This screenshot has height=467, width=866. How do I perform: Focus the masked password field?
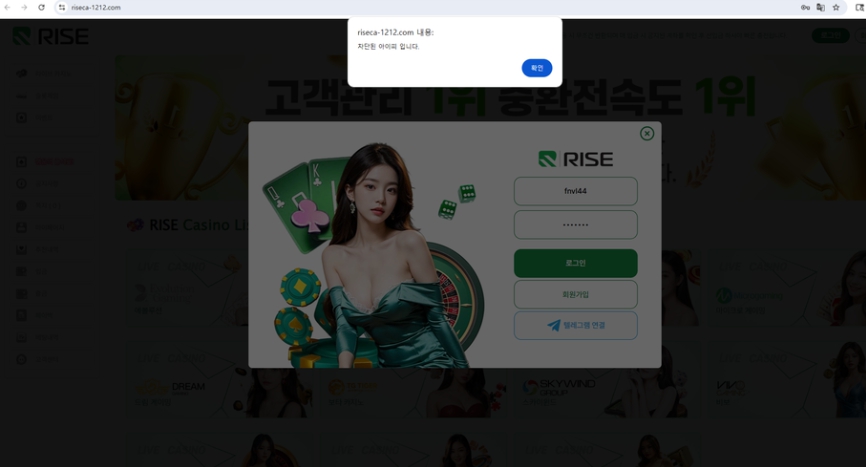[x=575, y=225]
